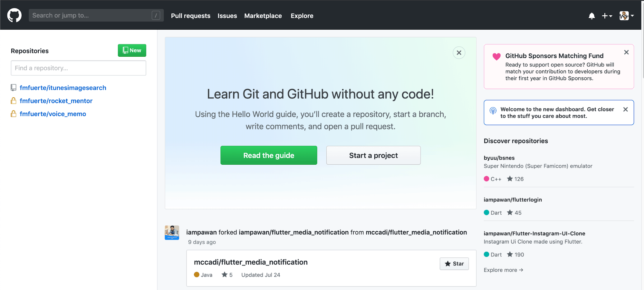
Task: Click the Java language dot on the card
Action: coord(197,275)
